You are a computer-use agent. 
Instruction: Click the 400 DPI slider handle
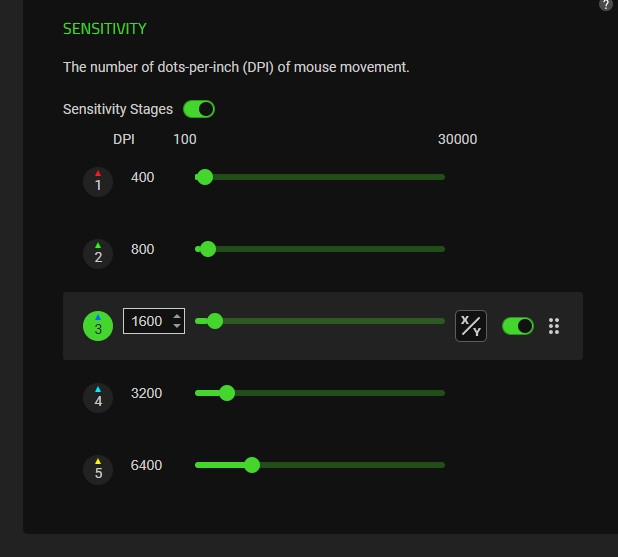pyautogui.click(x=205, y=177)
